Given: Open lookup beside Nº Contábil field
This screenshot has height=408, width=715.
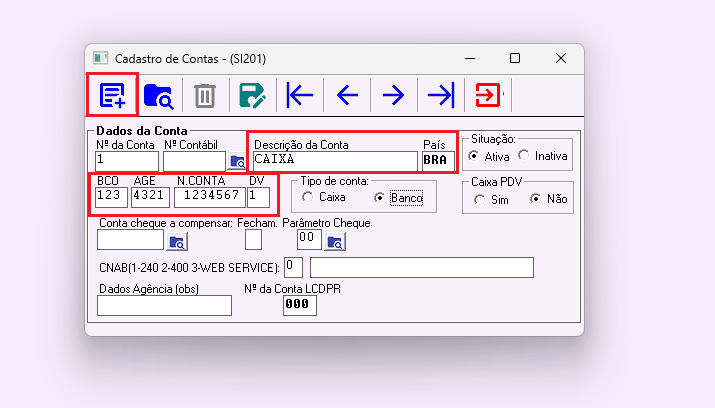Looking at the screenshot, I should 237,161.
